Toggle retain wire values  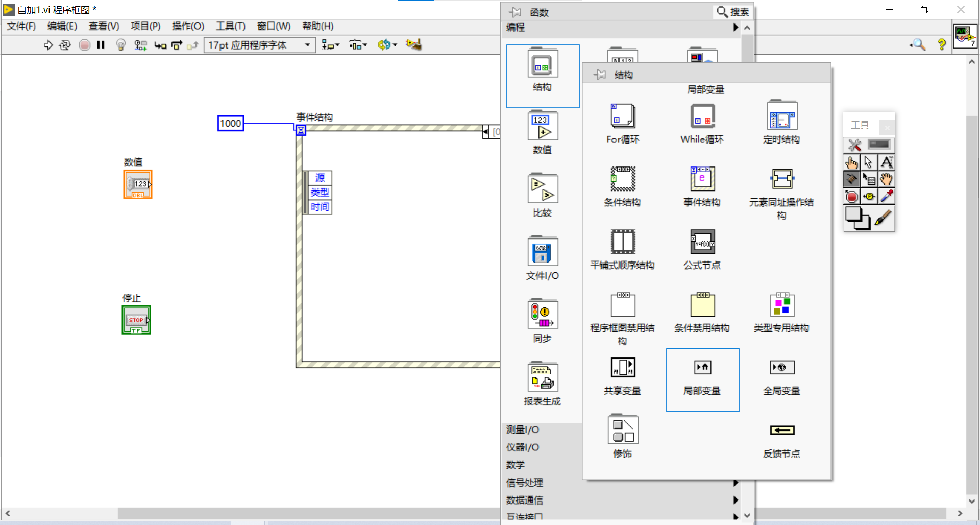140,45
